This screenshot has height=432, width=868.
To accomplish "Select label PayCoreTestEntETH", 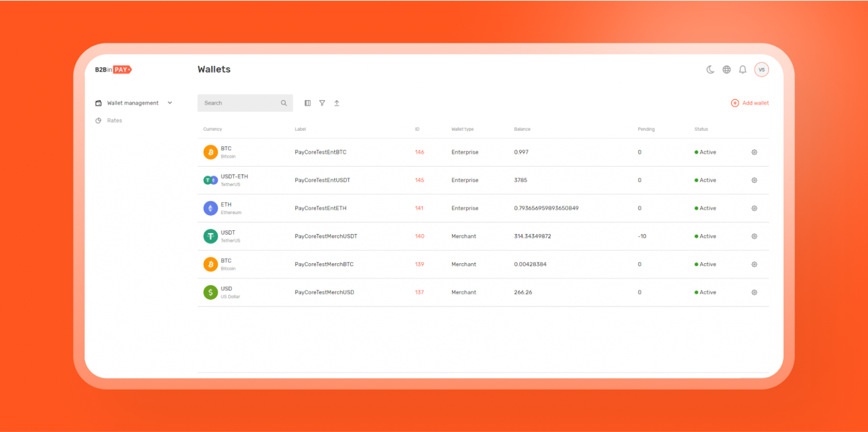I will (x=321, y=208).
